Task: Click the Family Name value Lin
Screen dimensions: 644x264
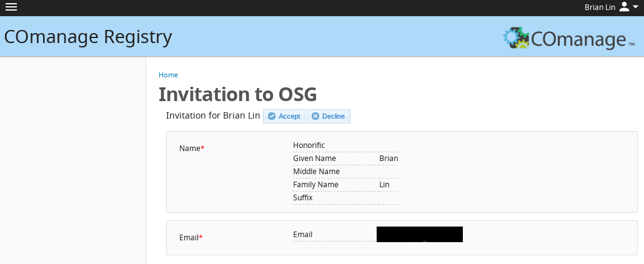Action: (x=384, y=185)
